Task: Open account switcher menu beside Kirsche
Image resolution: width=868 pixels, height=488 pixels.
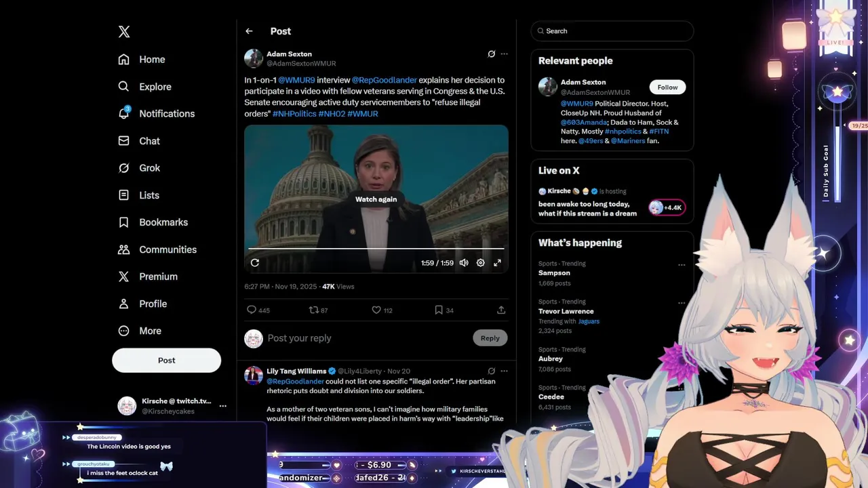Action: [222, 406]
